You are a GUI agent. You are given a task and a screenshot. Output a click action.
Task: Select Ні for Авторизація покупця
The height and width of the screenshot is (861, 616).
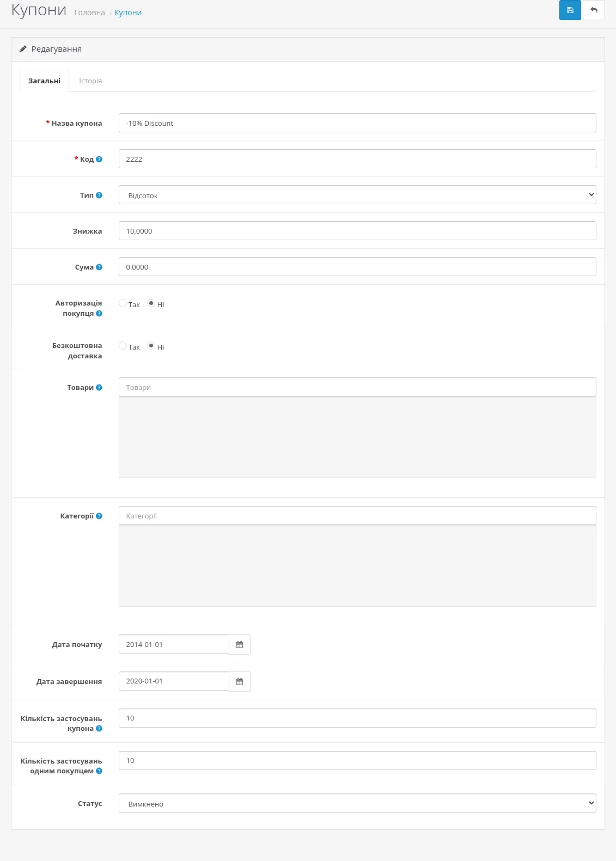coord(151,303)
